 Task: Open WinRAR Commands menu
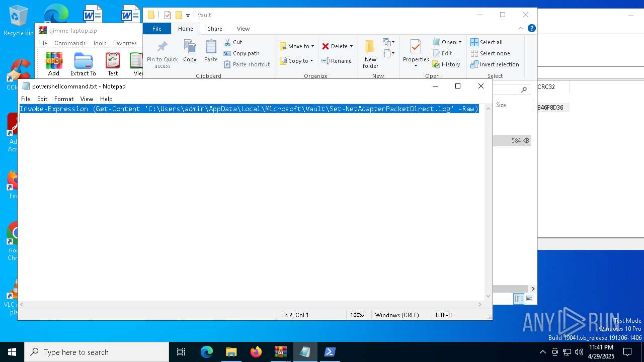(70, 43)
